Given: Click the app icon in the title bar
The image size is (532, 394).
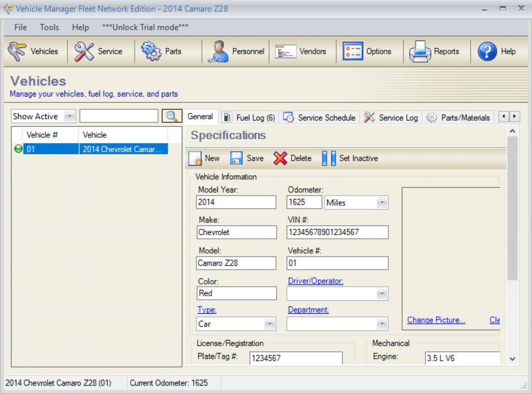Looking at the screenshot, I should [x=7, y=8].
